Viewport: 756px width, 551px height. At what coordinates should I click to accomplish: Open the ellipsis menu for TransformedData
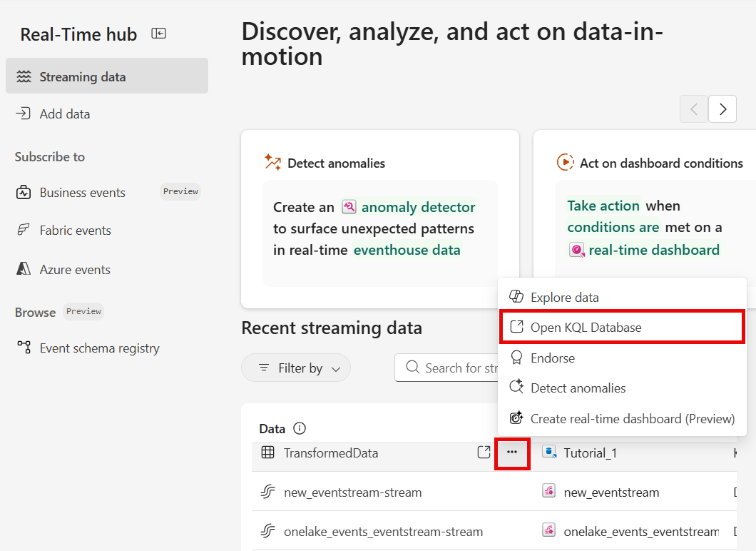[x=513, y=453]
